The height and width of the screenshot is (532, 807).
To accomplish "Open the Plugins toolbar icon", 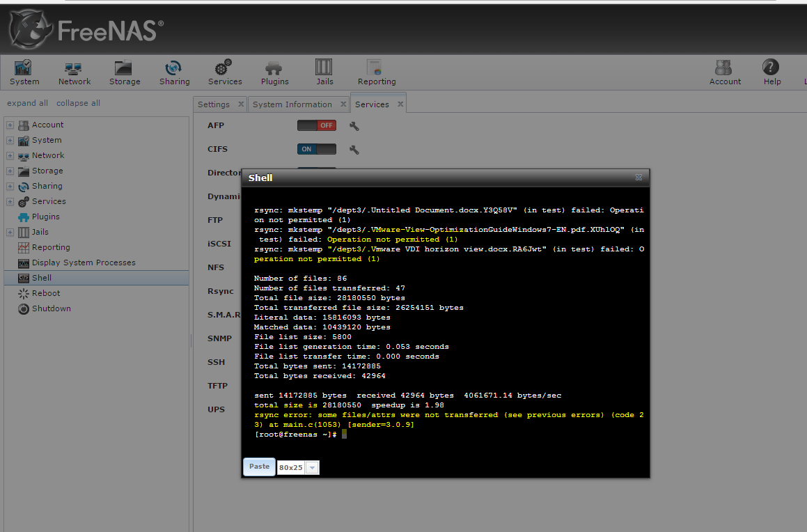I will [x=274, y=72].
